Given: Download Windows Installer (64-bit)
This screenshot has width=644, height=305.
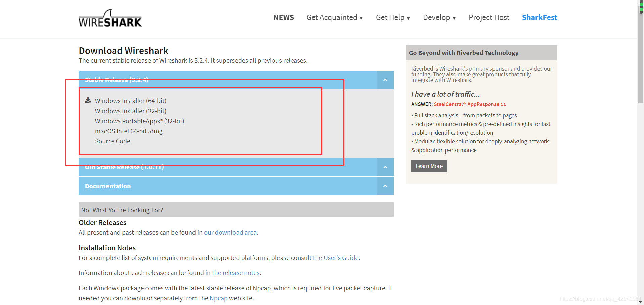Looking at the screenshot, I should point(131,101).
